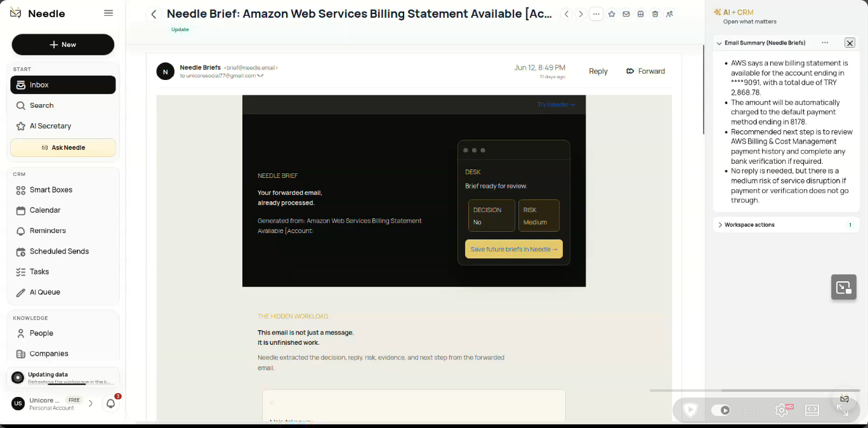Open Smart Boxes

coord(63,190)
